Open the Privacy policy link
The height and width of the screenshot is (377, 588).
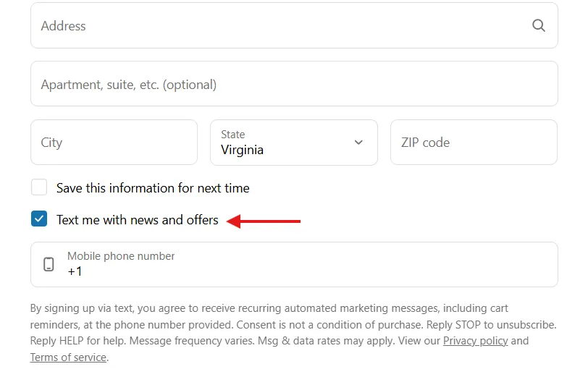[x=476, y=341]
